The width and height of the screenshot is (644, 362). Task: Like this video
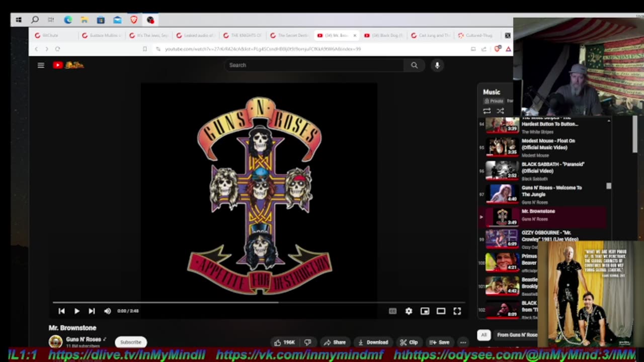coord(284,342)
